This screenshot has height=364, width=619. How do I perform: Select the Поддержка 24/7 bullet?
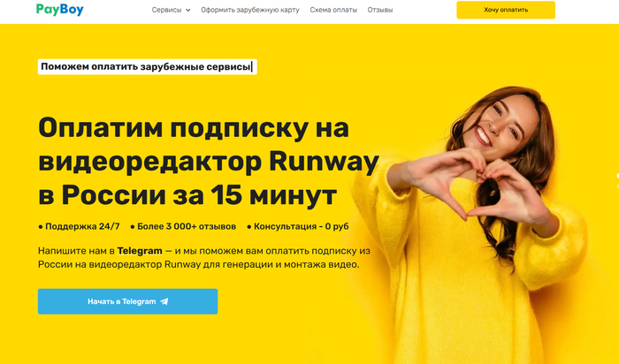coord(79,226)
